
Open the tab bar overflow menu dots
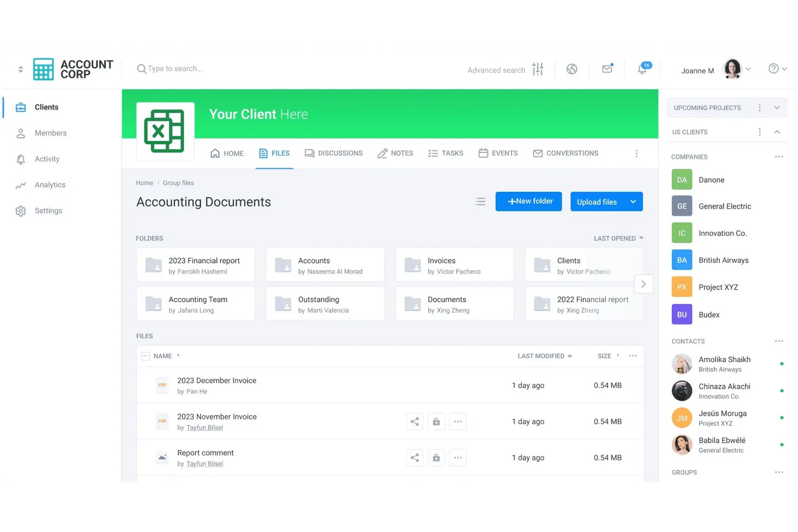(637, 154)
